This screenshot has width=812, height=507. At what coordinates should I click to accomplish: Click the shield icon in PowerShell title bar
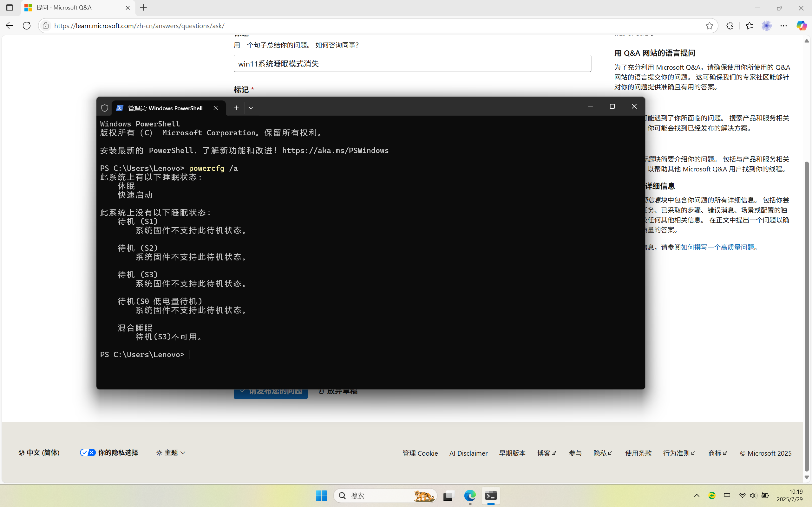[x=104, y=108]
